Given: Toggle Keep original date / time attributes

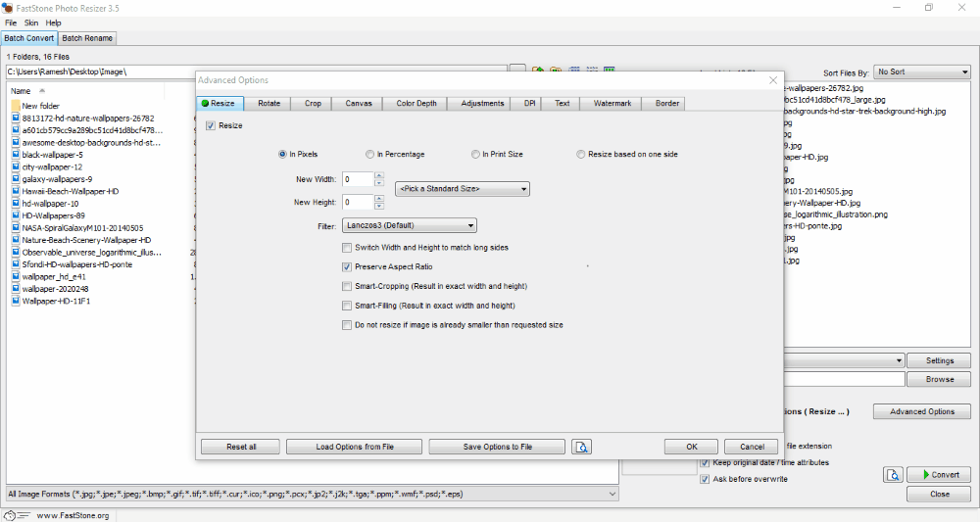Looking at the screenshot, I should coord(705,462).
